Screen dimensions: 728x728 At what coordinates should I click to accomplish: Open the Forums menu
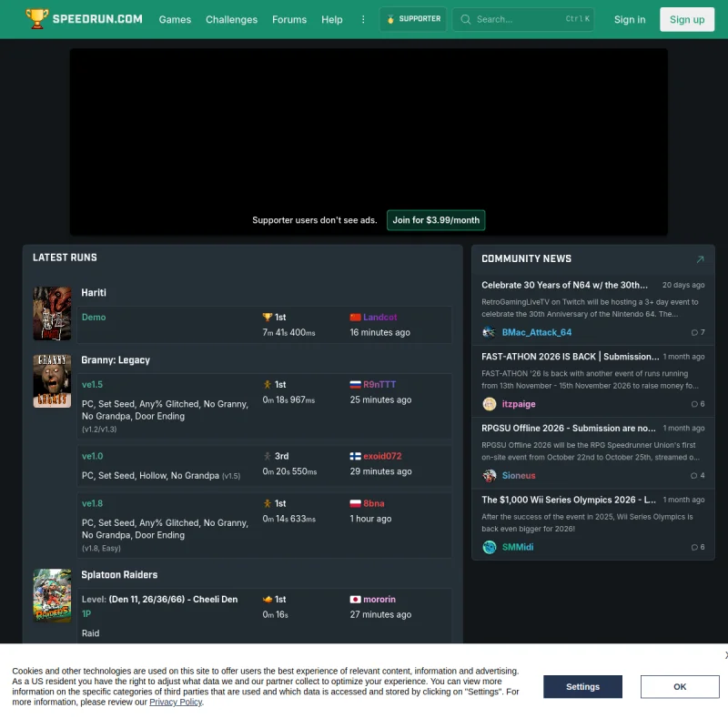[289, 19]
